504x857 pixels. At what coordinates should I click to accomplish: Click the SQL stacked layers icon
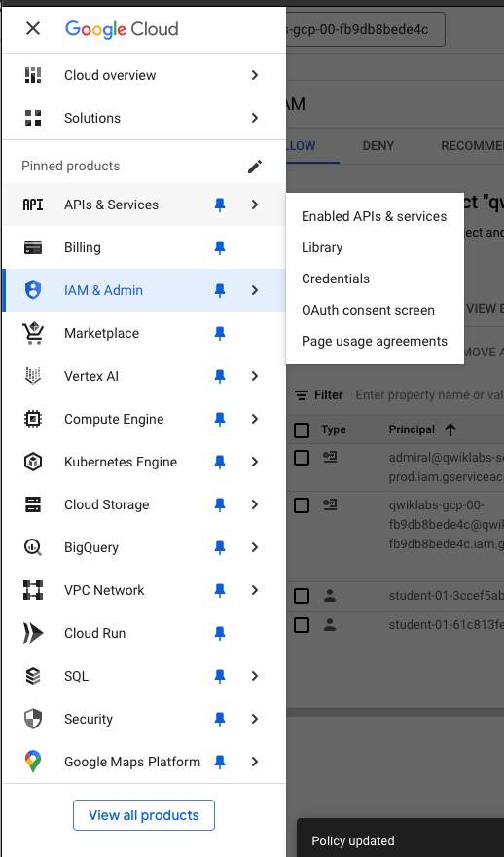(x=33, y=676)
